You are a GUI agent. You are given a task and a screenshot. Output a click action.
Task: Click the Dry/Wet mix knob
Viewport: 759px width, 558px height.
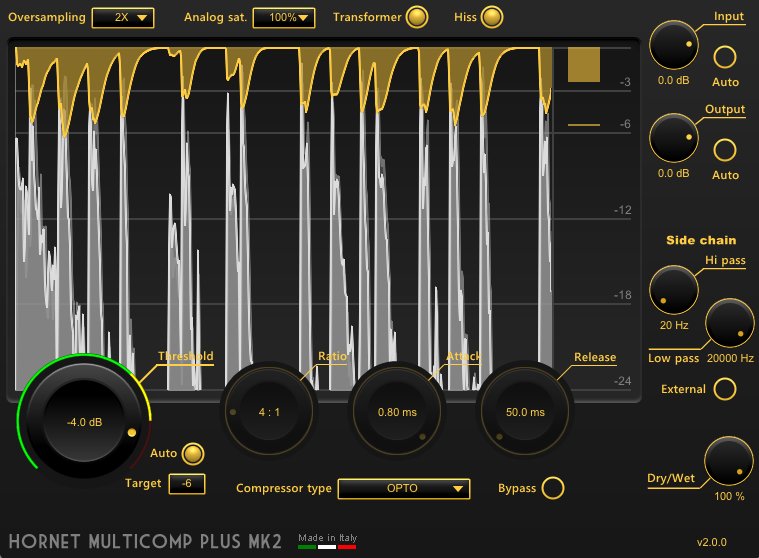(x=729, y=461)
